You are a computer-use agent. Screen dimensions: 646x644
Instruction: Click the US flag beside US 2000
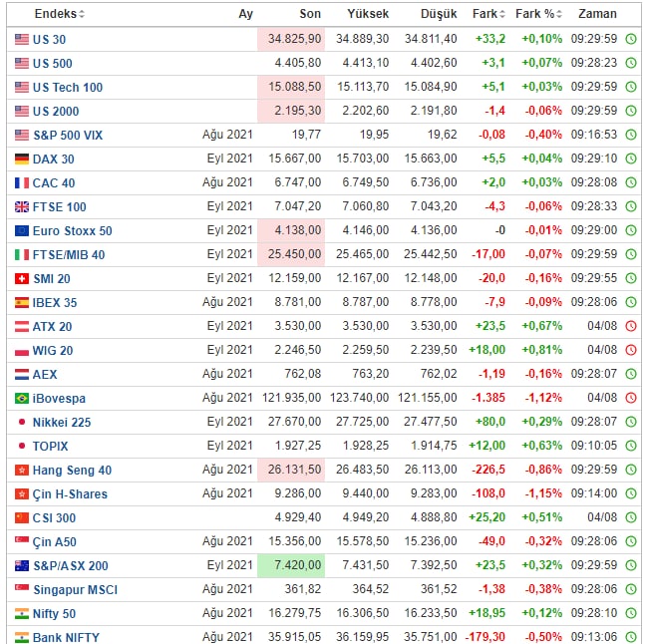22,111
